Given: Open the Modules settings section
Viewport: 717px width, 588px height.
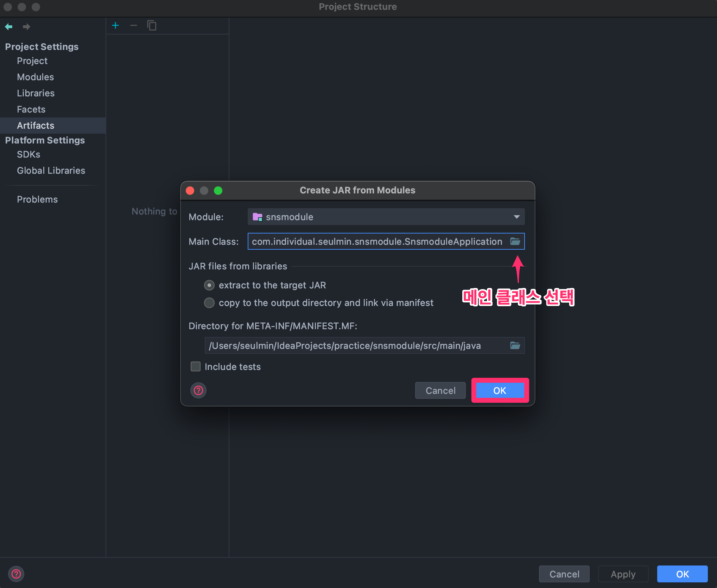Looking at the screenshot, I should click(x=36, y=77).
